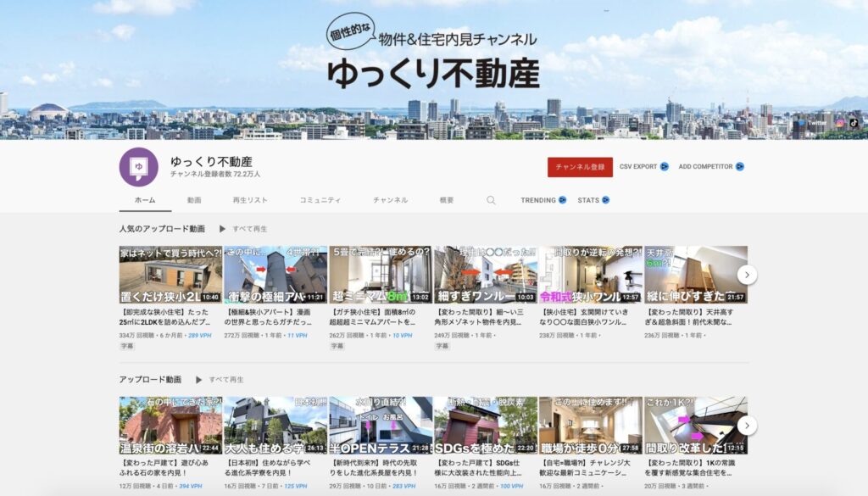Screen dimensions: 868x496
Task: Click the blue icon beside ADD COMPETITOR
Action: tap(740, 167)
